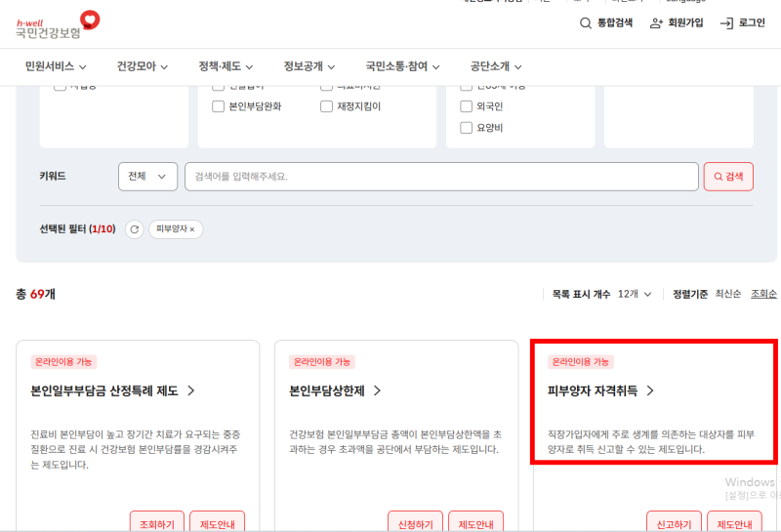781x532 pixels.
Task: Click 제도안내 on 산정특례 제도 card
Action: click(x=217, y=522)
